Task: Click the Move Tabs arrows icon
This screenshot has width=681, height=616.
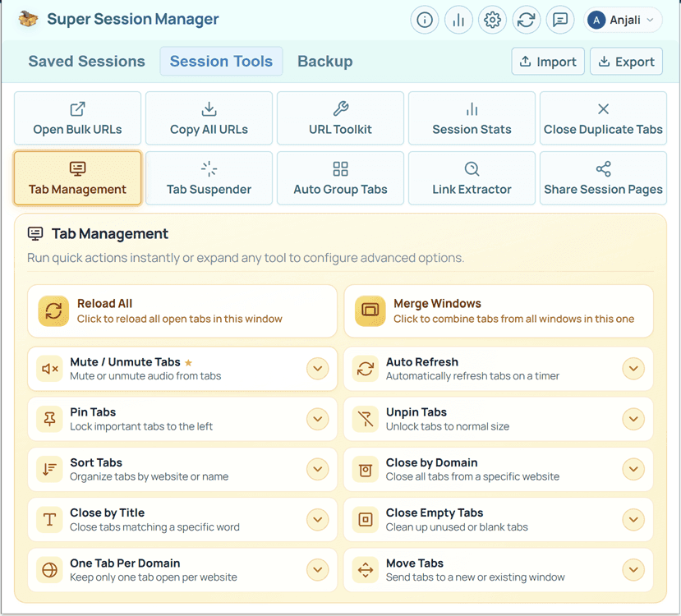Action: tap(366, 570)
